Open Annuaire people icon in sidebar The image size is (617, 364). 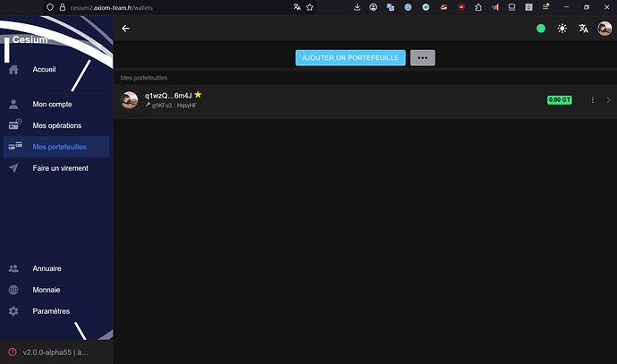[x=14, y=268]
